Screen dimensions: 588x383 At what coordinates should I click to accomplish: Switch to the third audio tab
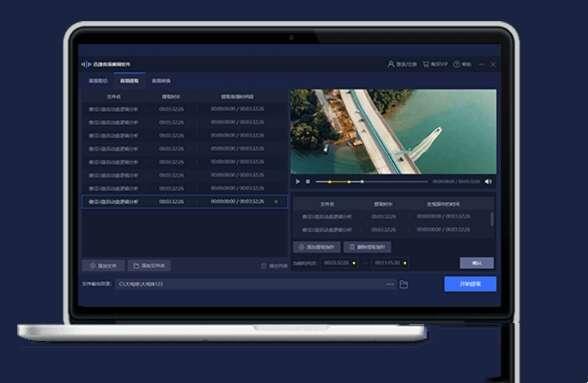(161, 81)
